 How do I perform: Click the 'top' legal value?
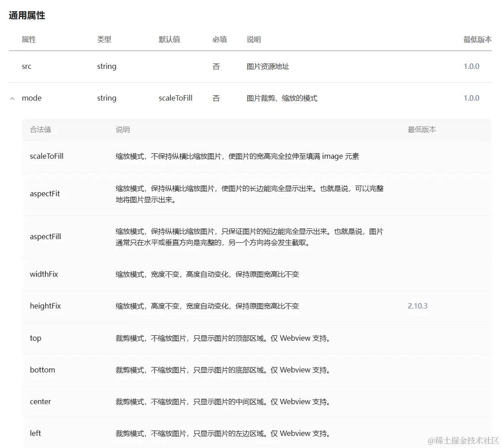click(35, 338)
